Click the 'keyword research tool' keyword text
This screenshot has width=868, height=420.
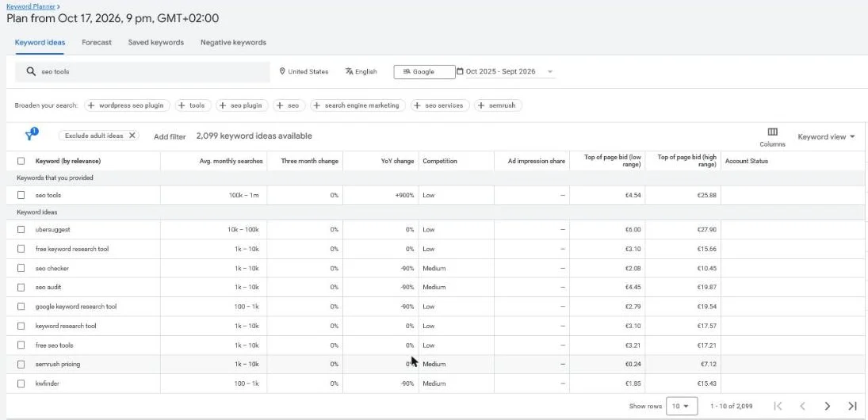(x=66, y=326)
